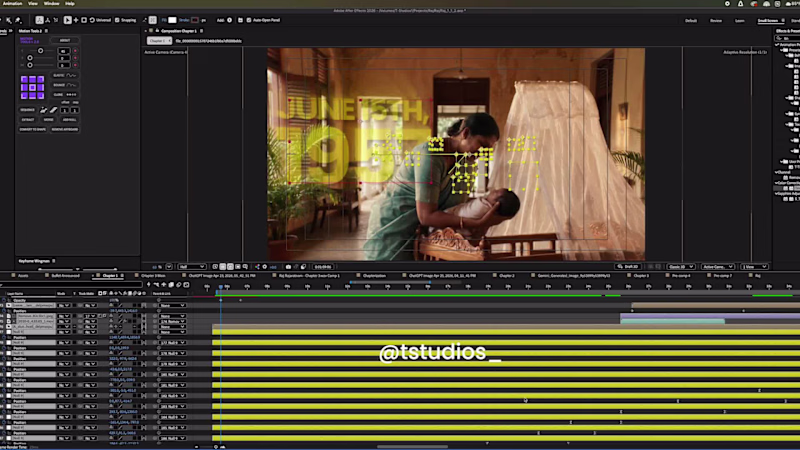
Task: Open the Stroke color swatch
Action: point(195,20)
